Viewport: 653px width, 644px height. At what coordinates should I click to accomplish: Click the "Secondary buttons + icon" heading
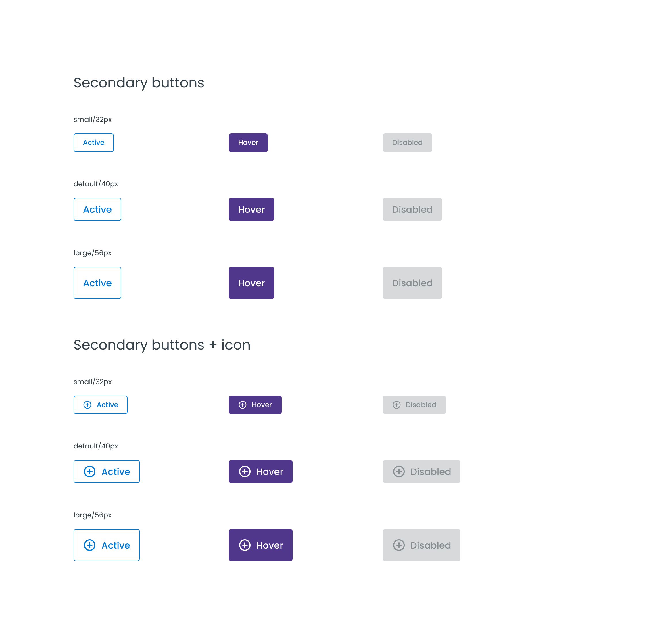coord(162,345)
